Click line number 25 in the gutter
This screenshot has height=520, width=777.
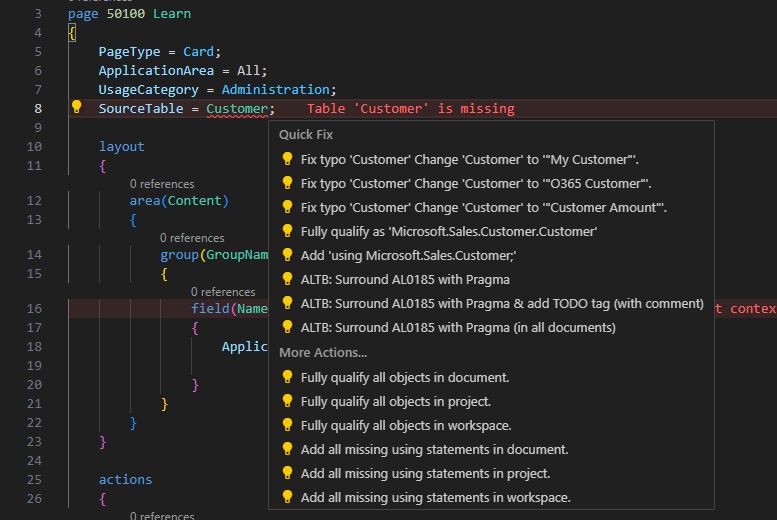pyautogui.click(x=34, y=480)
